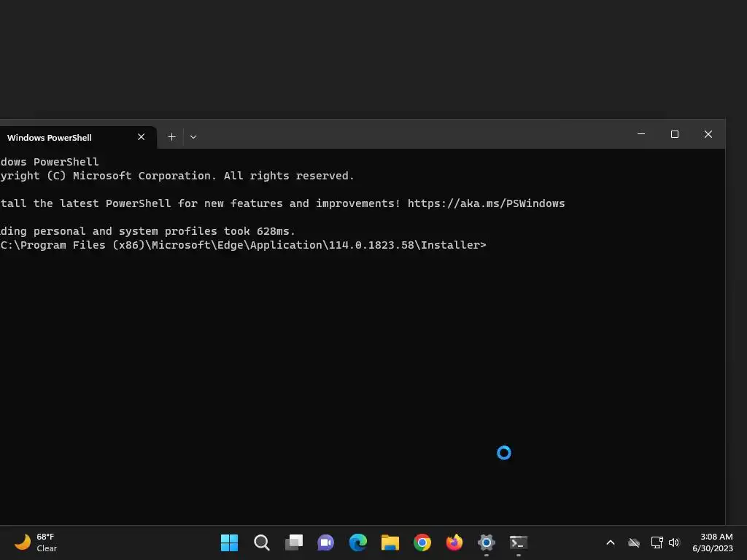Open the Chat taskbar icon
This screenshot has height=560, width=747.
pyautogui.click(x=326, y=542)
